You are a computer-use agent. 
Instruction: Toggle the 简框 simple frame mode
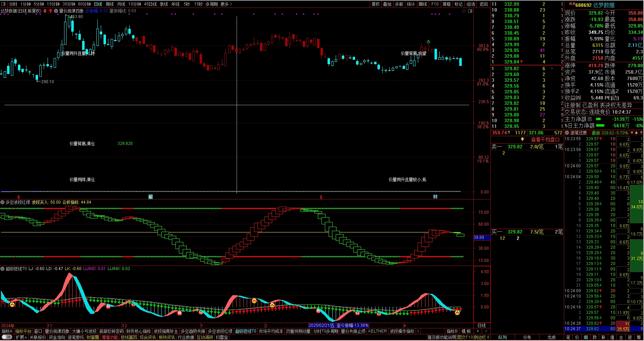pyautogui.click(x=447, y=4)
